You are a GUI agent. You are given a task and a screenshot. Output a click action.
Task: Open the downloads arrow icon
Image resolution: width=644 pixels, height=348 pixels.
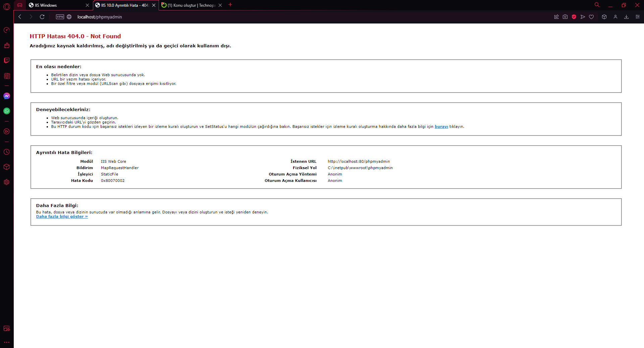[626, 17]
